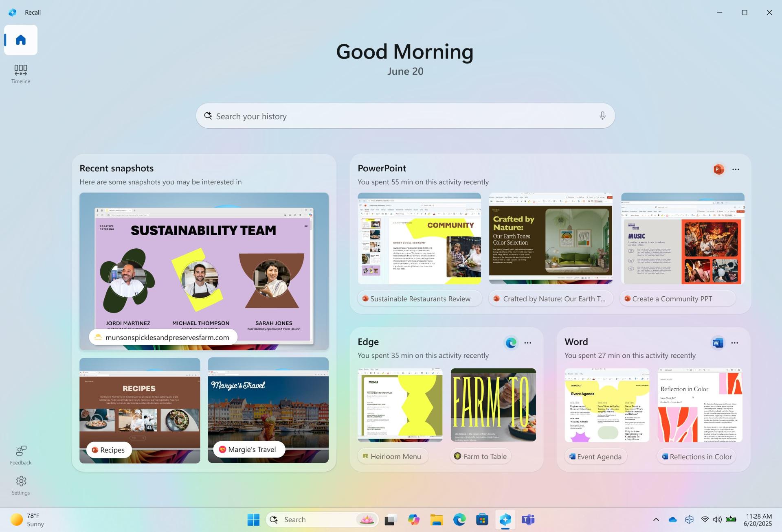Viewport: 782px width, 532px height.
Task: Click the microphone icon in search box
Action: [x=602, y=116]
